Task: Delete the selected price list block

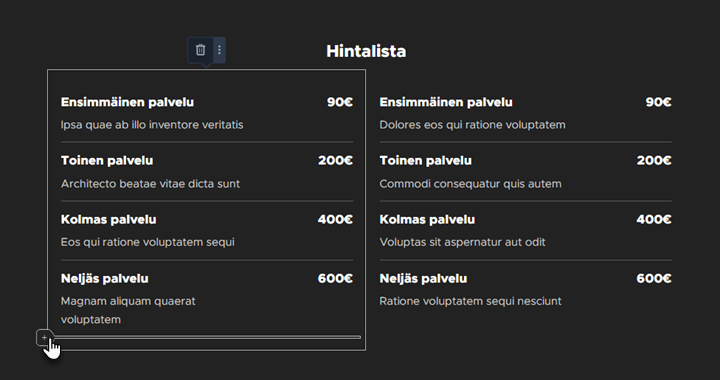Action: tap(200, 50)
